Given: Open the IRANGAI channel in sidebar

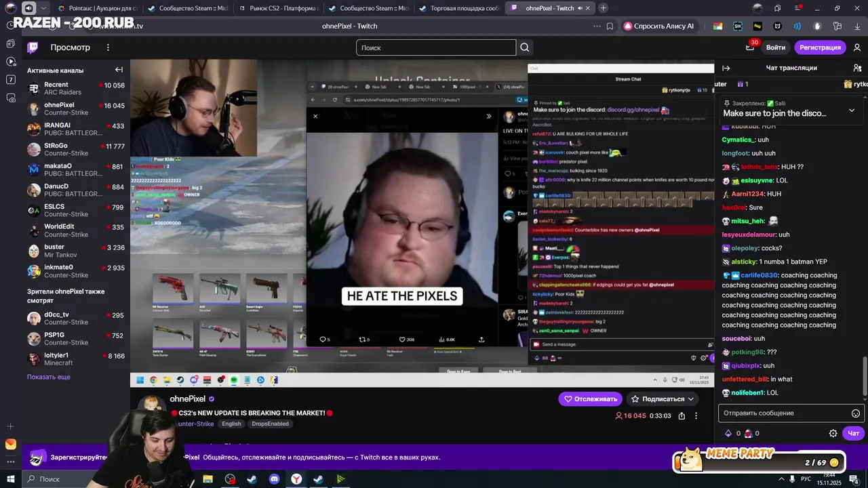Looking at the screenshot, I should coord(76,129).
